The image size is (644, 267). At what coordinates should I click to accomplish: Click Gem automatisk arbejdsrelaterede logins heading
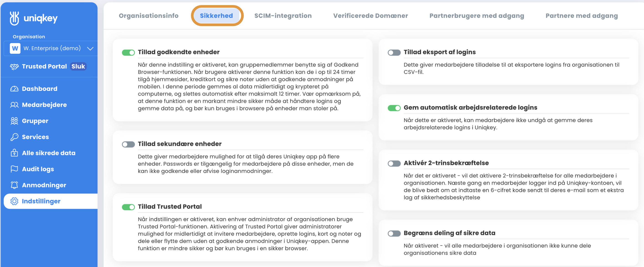click(470, 108)
